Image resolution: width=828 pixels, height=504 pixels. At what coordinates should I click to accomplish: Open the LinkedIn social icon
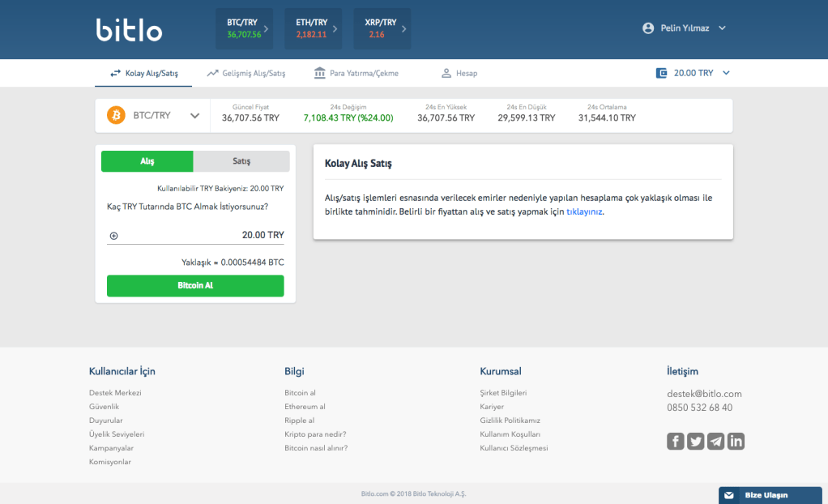(x=736, y=441)
